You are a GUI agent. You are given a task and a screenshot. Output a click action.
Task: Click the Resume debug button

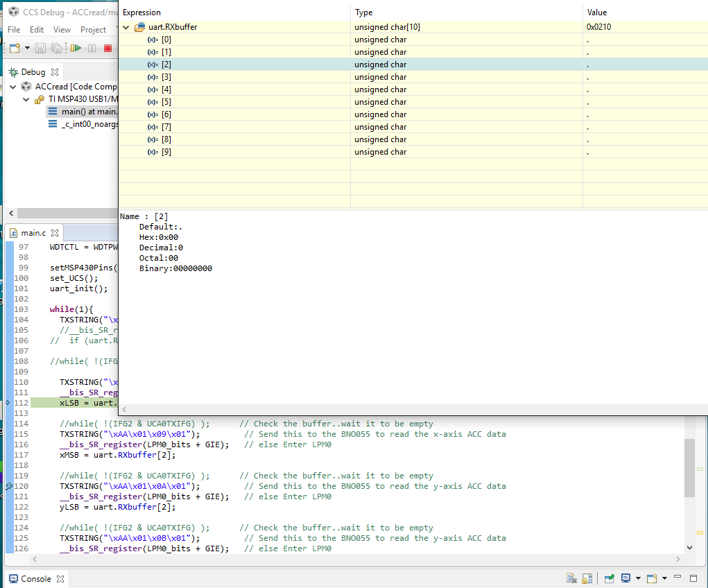pos(76,49)
